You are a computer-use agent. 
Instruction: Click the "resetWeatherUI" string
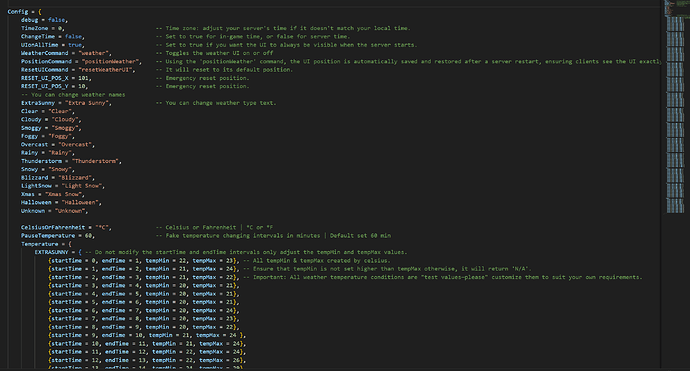pos(105,70)
